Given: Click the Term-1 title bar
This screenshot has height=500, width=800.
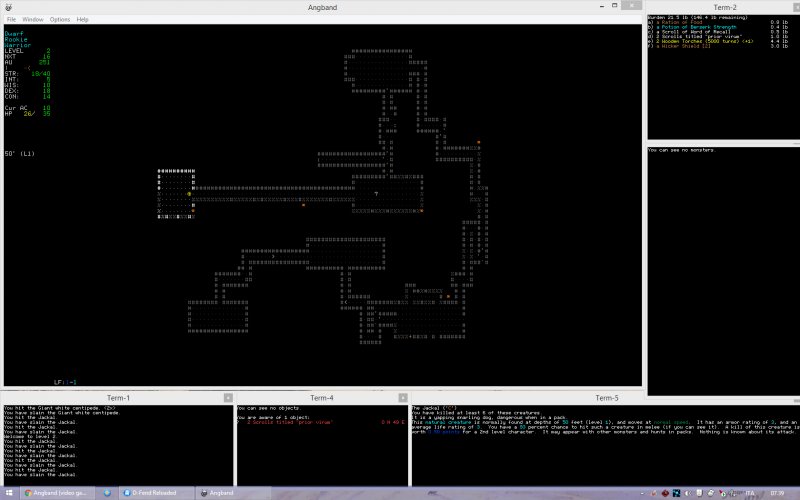Looking at the screenshot, I should 115,398.
